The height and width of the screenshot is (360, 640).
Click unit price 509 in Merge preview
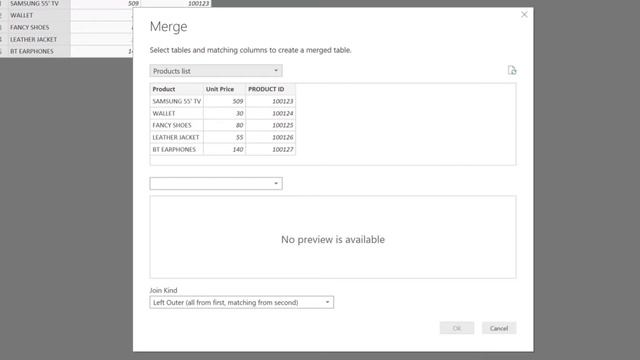tap(224, 101)
